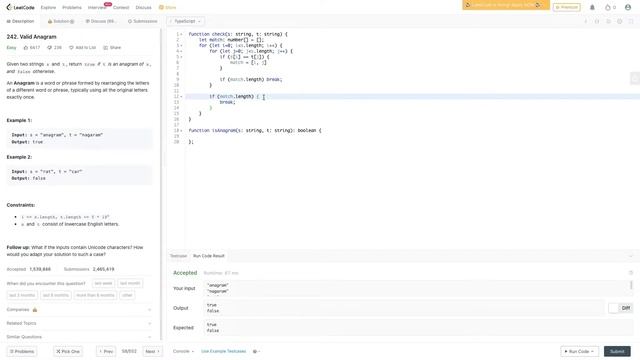
Task: Click the lock icon beside Companies
Action: pos(35,310)
